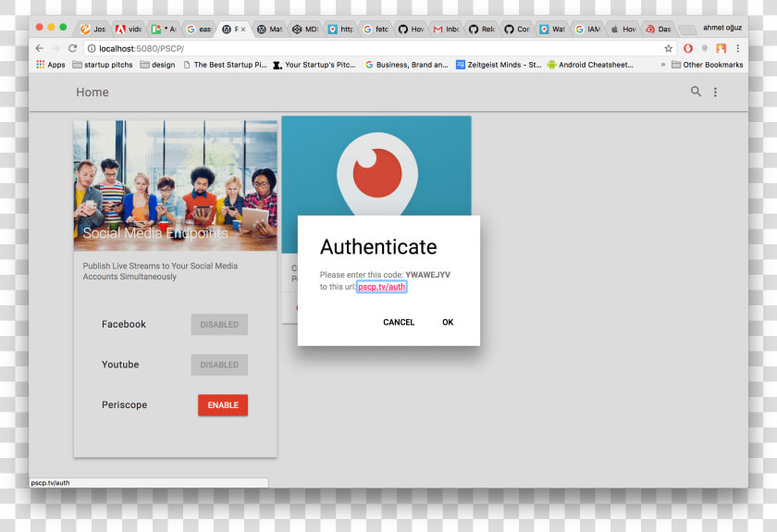Image resolution: width=777 pixels, height=532 pixels.
Task: Switch to the 'Wat' tab
Action: [x=552, y=30]
